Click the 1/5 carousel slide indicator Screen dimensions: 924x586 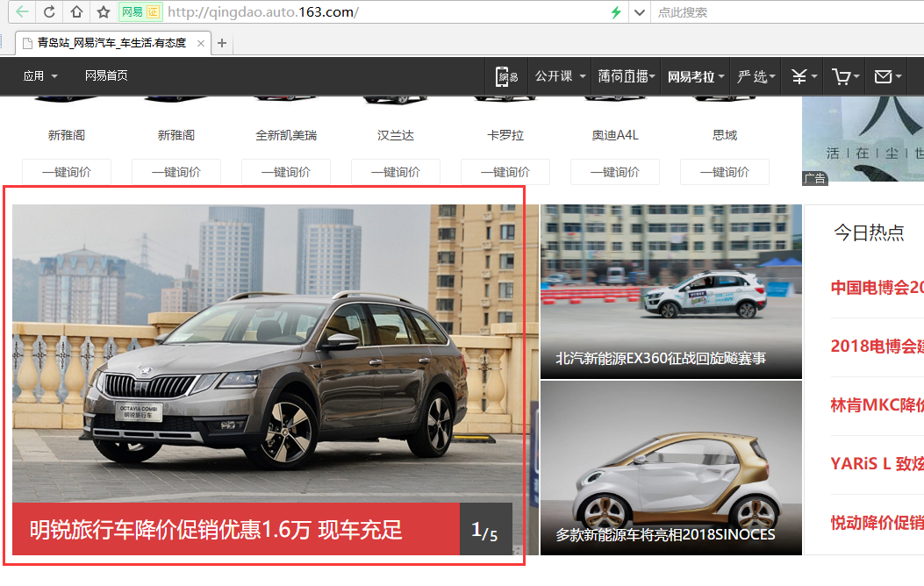pos(485,530)
